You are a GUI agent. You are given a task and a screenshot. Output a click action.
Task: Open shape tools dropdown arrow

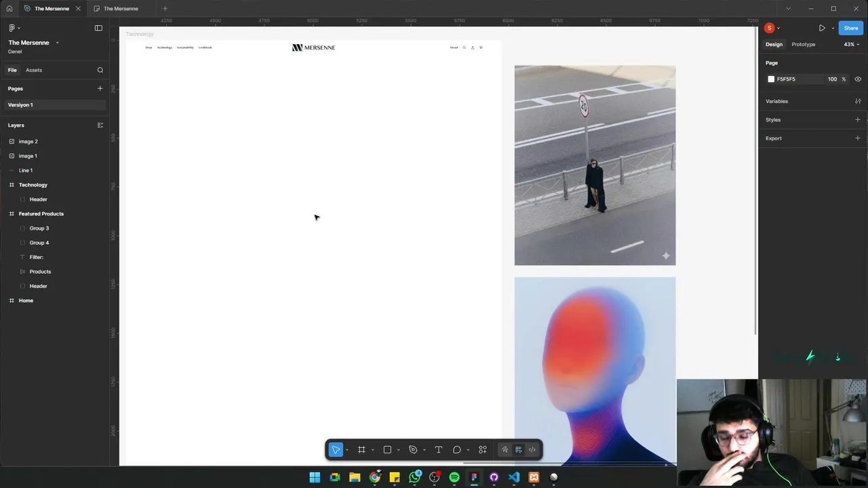(398, 450)
